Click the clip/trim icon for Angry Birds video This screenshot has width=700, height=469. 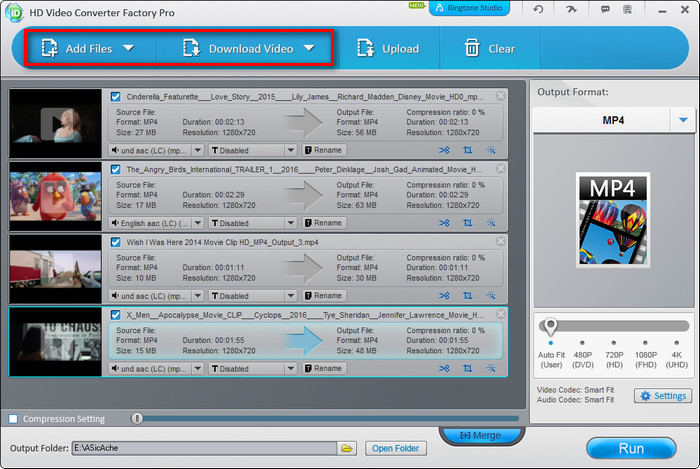(444, 223)
